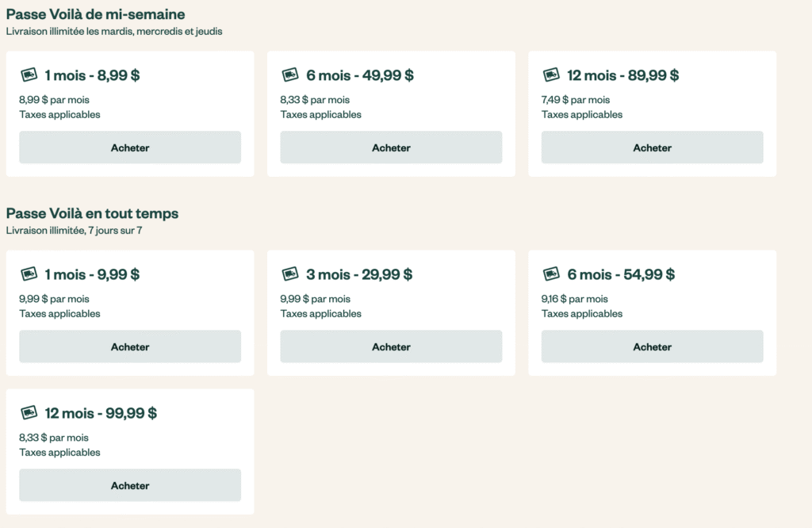Screen dimensions: 812x528
Task: Purchase the 12 mois 89,99 $ pass
Action: tap(652, 147)
